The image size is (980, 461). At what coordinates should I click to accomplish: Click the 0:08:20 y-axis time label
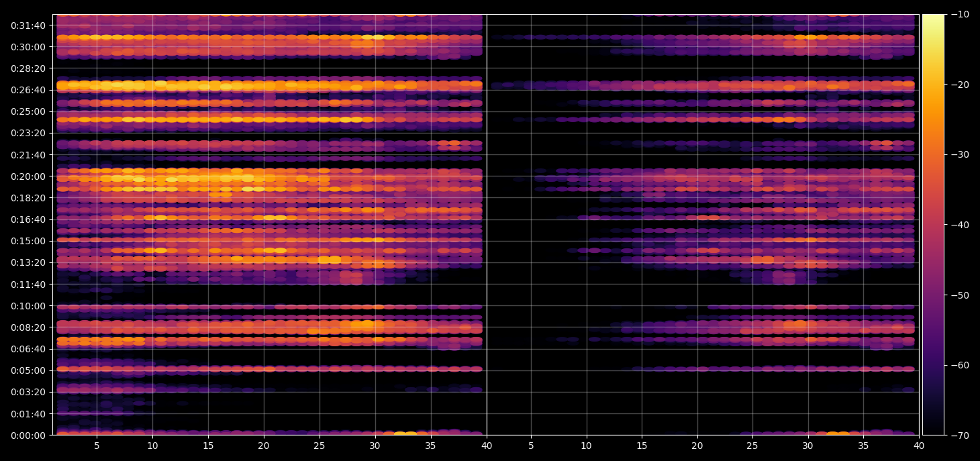click(x=28, y=327)
